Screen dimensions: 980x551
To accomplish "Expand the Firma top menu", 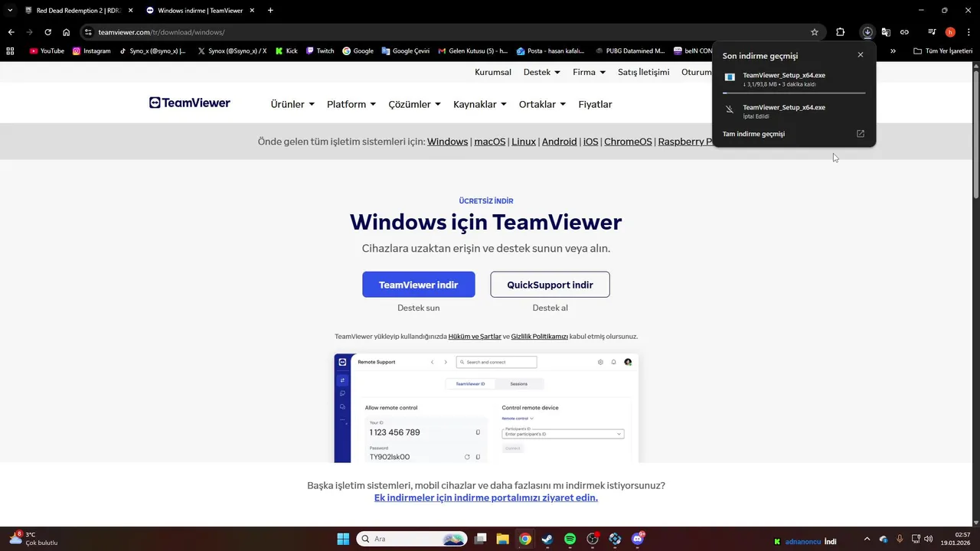I will (x=590, y=72).
